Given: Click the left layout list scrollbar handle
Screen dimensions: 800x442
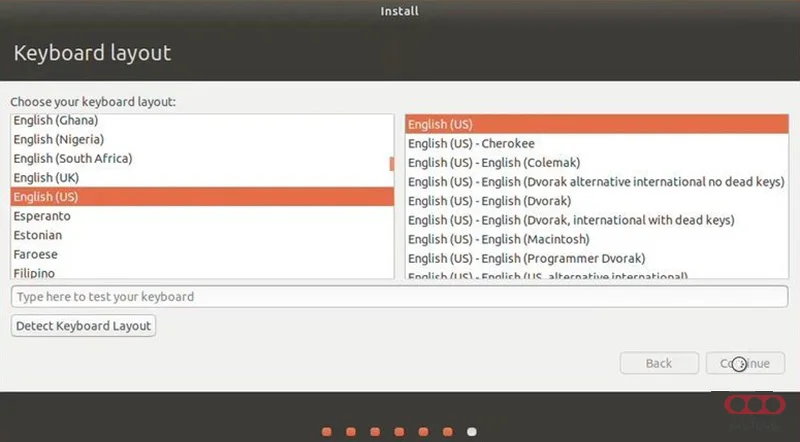Looking at the screenshot, I should tap(391, 163).
